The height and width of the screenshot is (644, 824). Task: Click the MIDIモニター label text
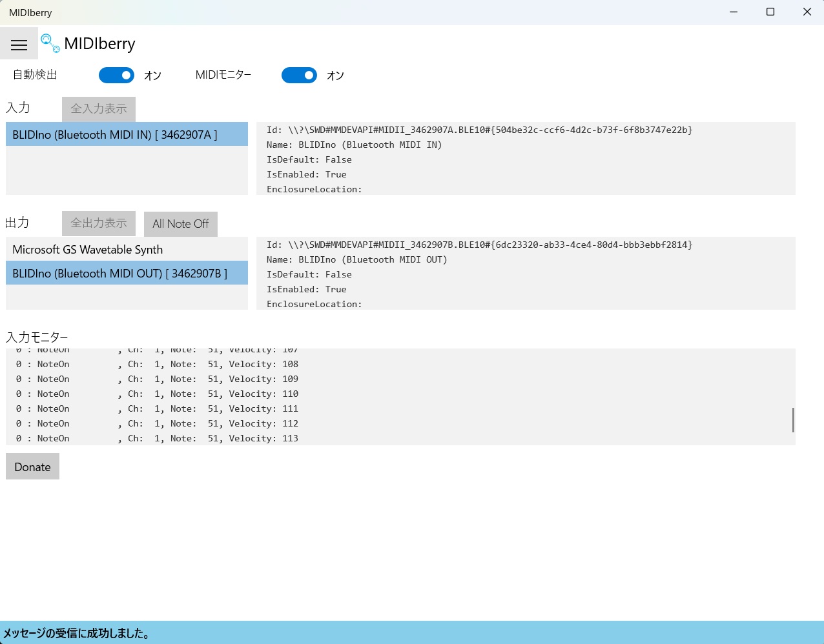pos(223,75)
